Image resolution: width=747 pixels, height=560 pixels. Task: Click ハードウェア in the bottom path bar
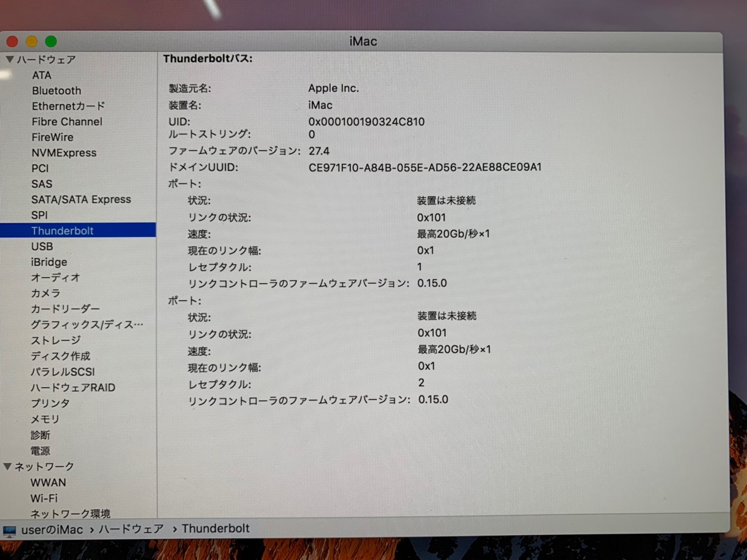[131, 529]
